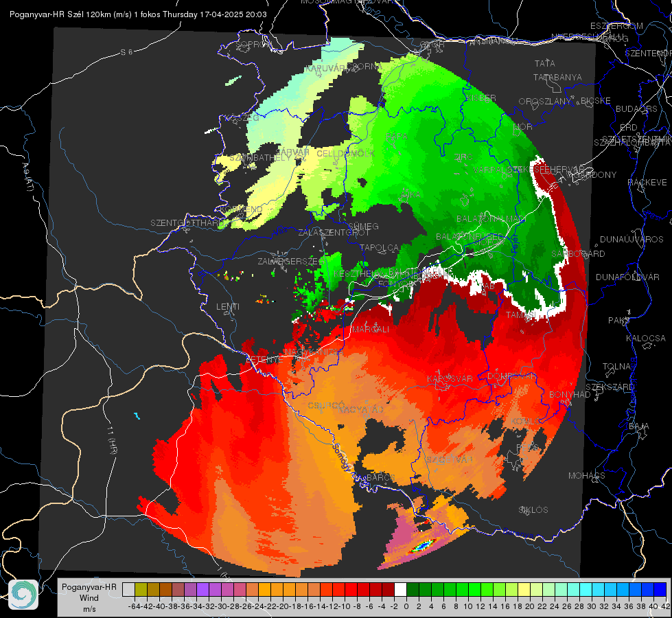672x618 pixels.
Task: Click the SÁRBOGÁRD city label
Action: pyautogui.click(x=578, y=254)
